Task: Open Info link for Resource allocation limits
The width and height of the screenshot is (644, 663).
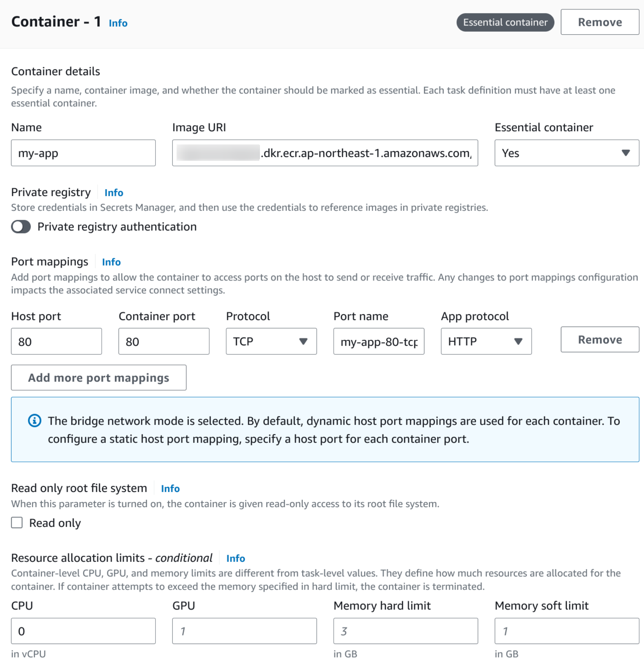Action: [x=235, y=558]
